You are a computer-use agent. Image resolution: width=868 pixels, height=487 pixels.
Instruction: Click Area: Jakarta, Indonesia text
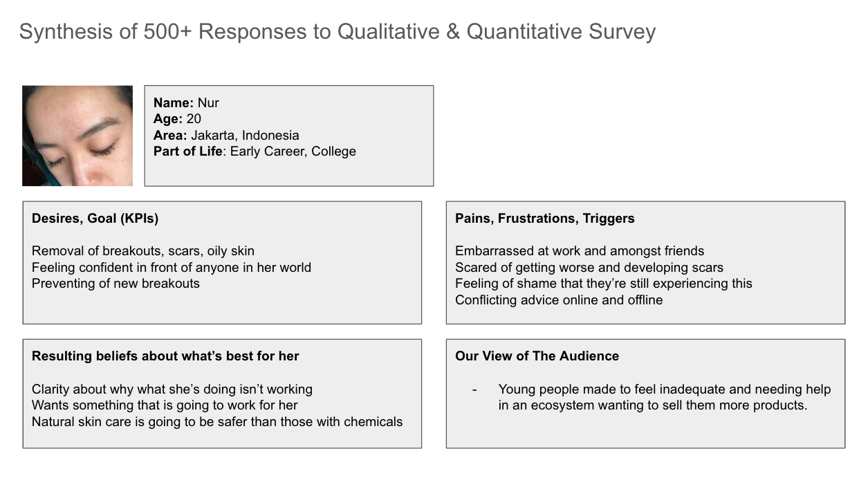226,136
